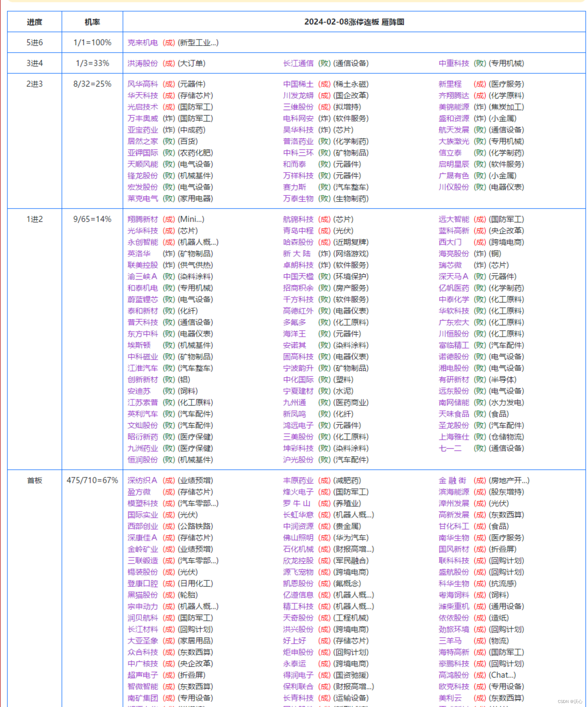Click 高鸿股份 stock name
This screenshot has width=588, height=707.
point(454,675)
